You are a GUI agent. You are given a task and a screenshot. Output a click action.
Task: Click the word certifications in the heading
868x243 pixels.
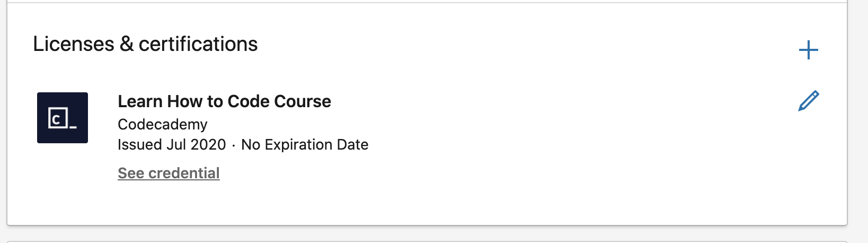tap(198, 44)
